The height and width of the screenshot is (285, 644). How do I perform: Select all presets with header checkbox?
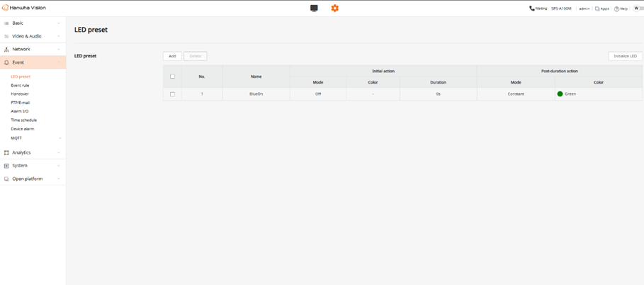pyautogui.click(x=172, y=77)
